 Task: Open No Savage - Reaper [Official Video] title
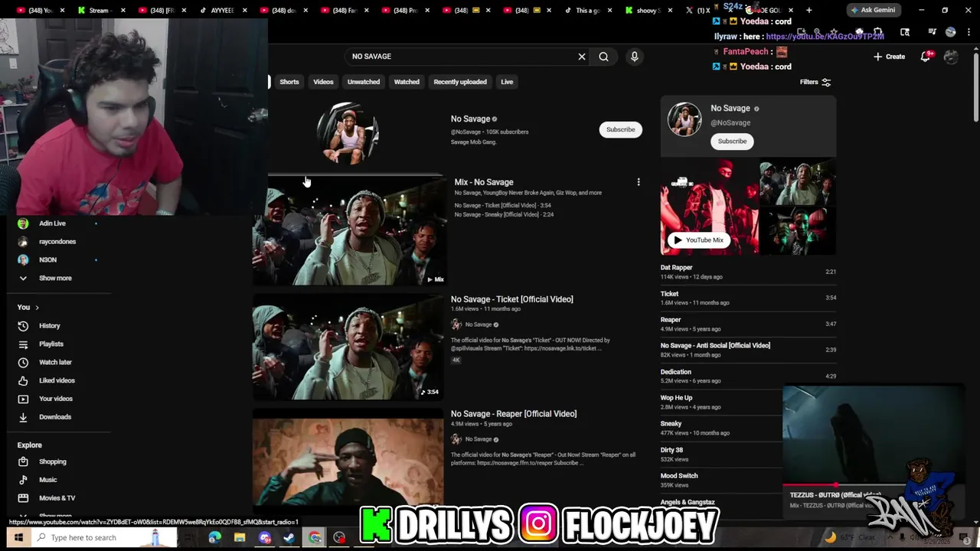click(514, 414)
